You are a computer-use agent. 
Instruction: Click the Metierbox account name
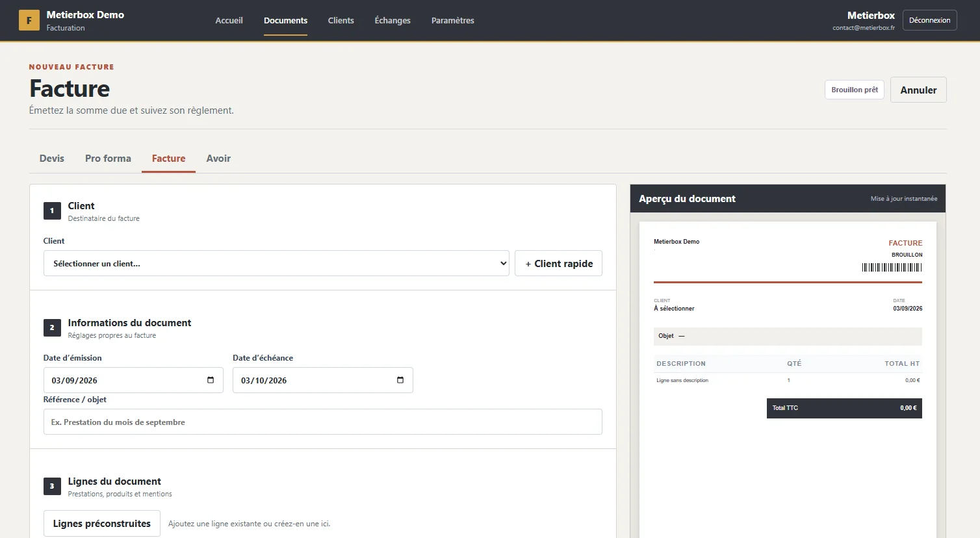871,15
